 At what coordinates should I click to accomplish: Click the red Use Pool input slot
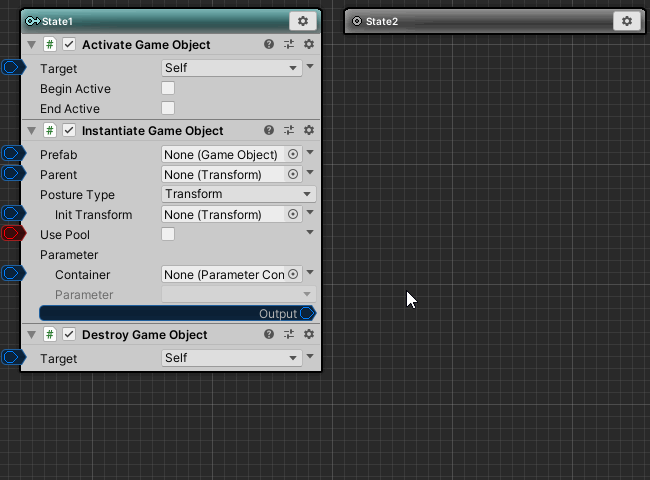click(x=13, y=234)
